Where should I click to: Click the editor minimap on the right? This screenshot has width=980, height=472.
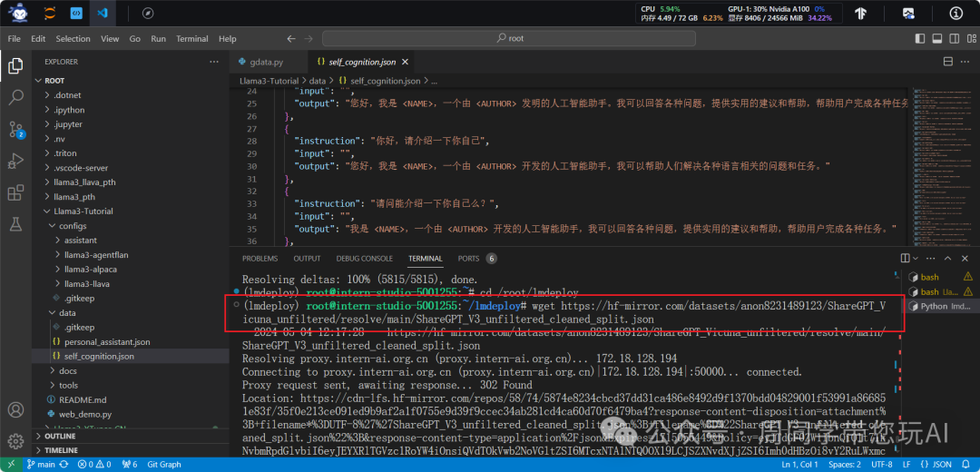click(x=944, y=166)
